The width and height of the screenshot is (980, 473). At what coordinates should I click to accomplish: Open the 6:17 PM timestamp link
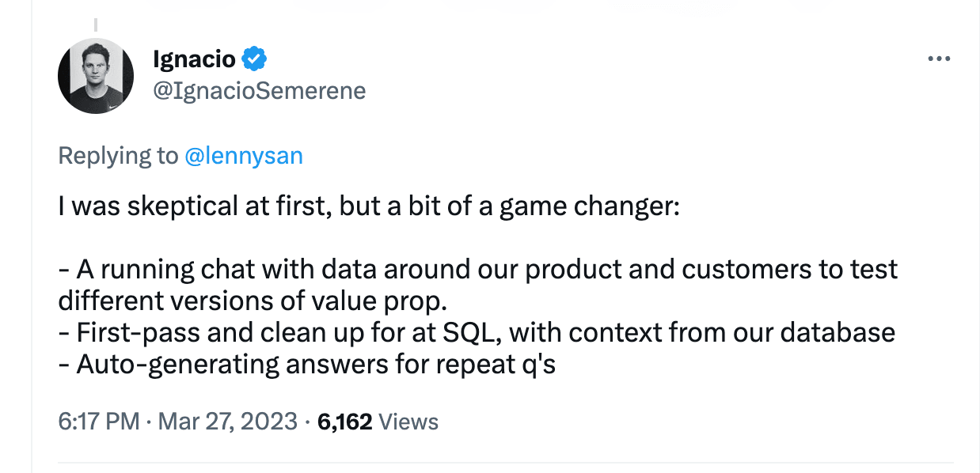[98, 422]
